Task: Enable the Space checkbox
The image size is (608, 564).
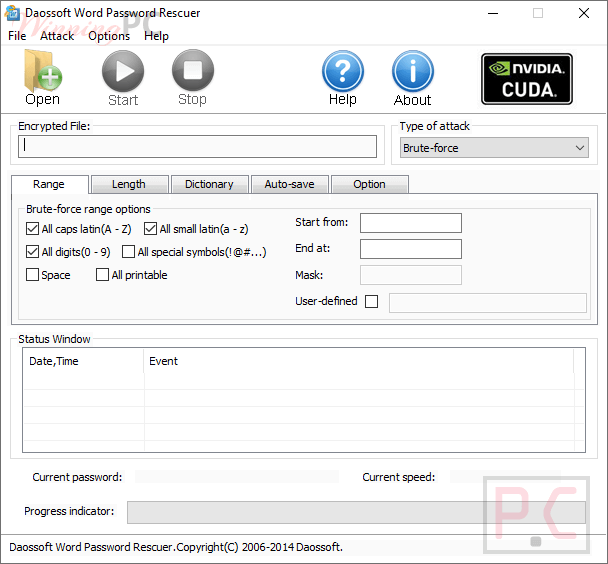Action: (x=32, y=274)
